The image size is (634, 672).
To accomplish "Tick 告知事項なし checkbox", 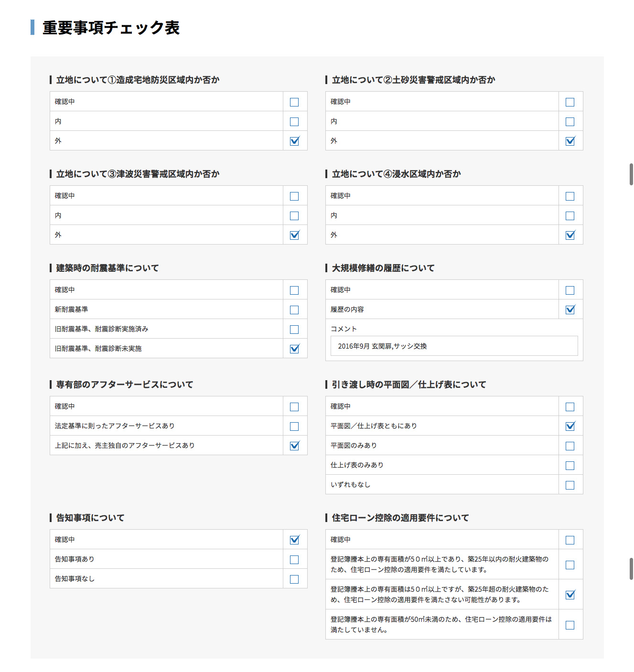I will tap(294, 579).
